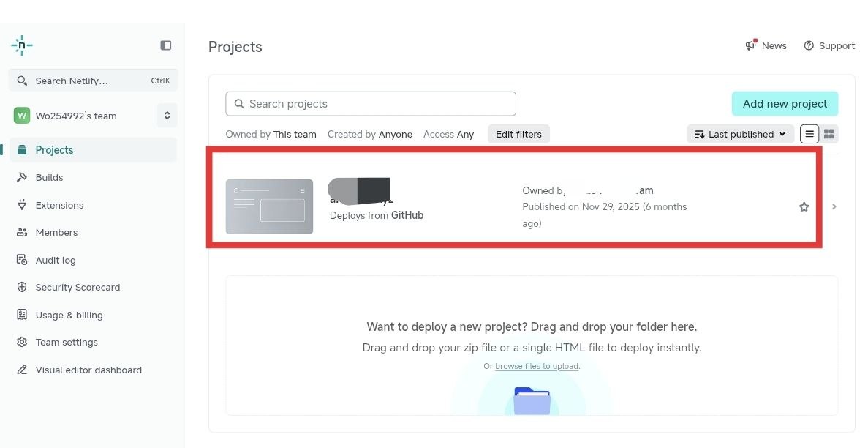Change the Created by Anyone filter

(370, 134)
